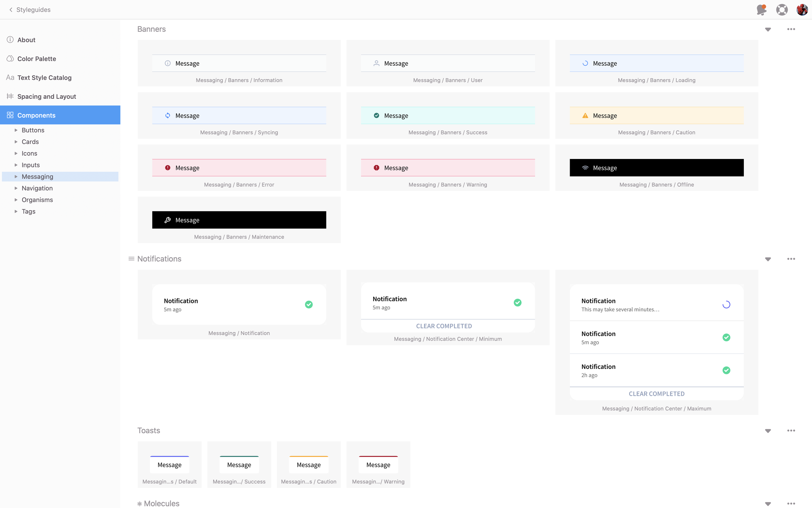Viewport: 812px width, 508px height.
Task: Select the Warning toast message preview
Action: point(378,465)
